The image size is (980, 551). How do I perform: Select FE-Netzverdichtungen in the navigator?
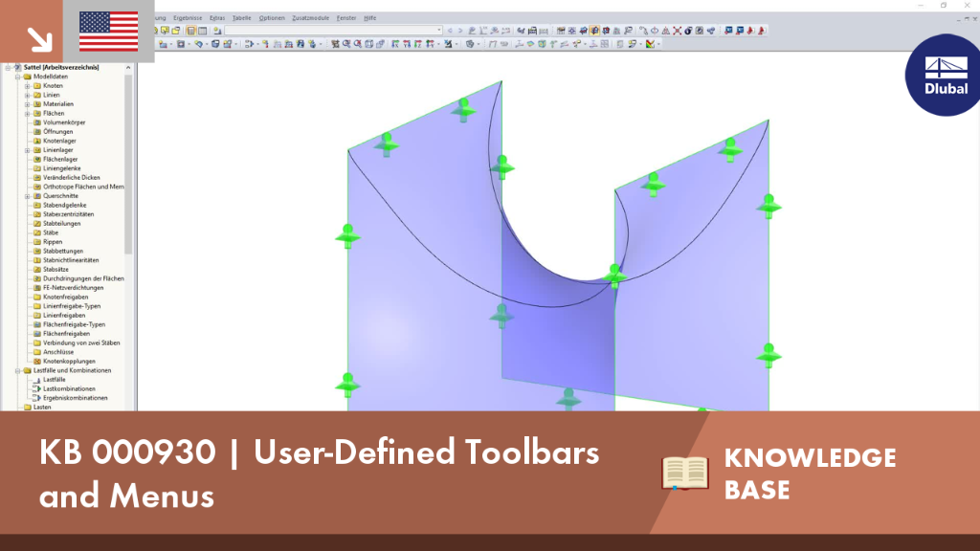[73, 288]
